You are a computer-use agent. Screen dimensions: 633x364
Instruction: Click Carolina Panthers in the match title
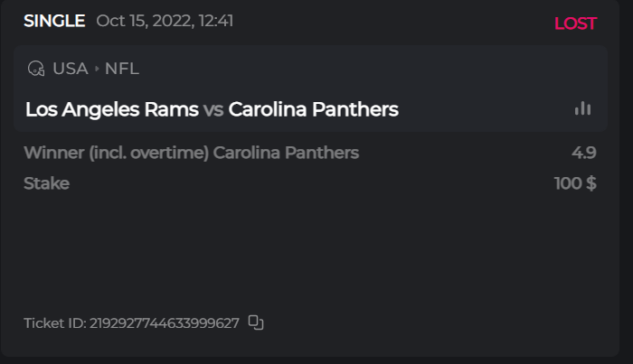pos(313,109)
